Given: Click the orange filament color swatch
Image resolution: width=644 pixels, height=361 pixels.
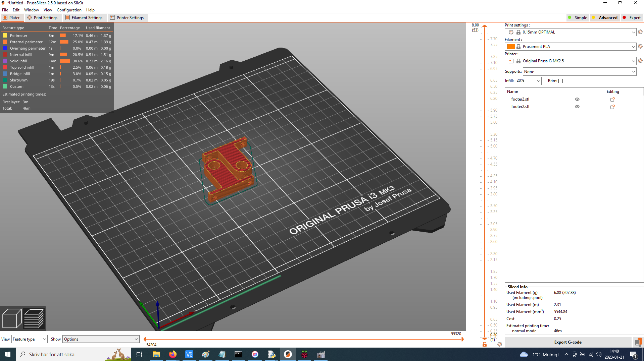Looking at the screenshot, I should [510, 47].
